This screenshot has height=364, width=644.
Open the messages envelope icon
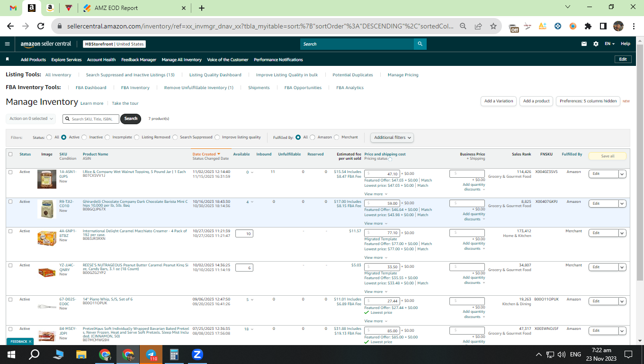pos(584,44)
